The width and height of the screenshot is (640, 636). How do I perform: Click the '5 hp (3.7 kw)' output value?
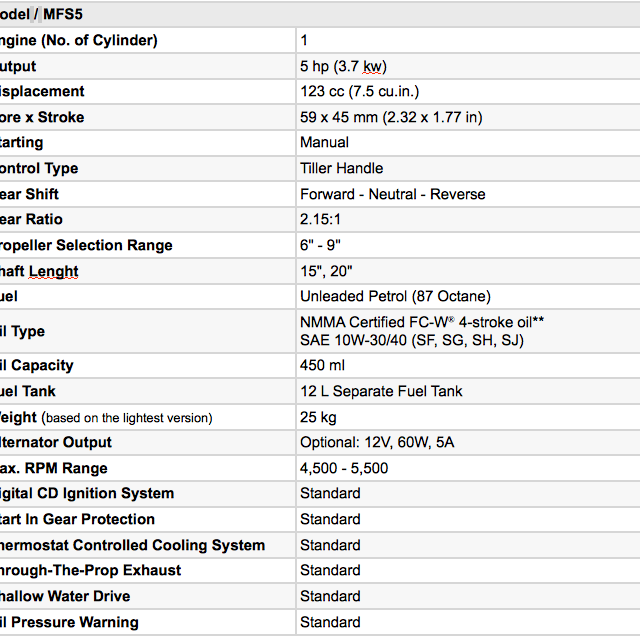343,66
